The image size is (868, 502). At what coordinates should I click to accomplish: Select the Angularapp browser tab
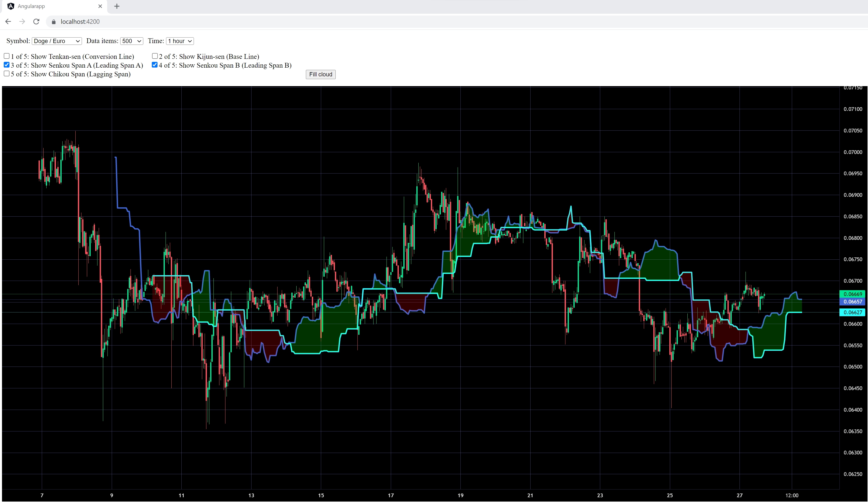[52, 6]
